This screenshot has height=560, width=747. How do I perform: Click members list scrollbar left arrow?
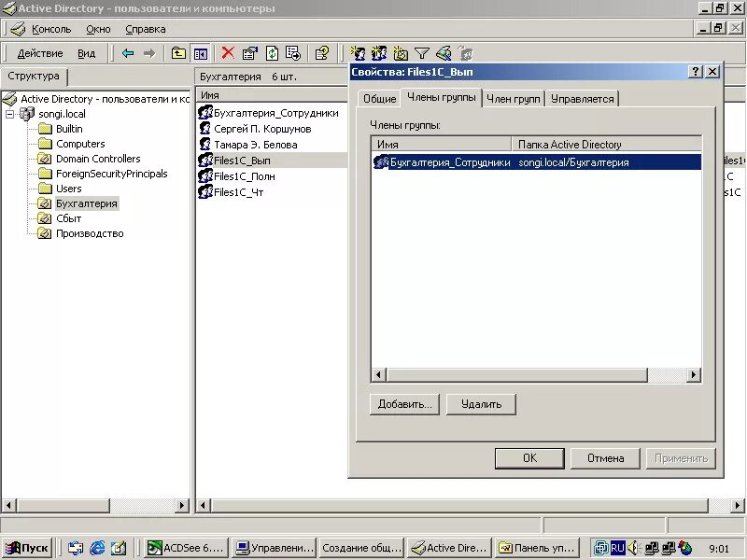point(379,375)
